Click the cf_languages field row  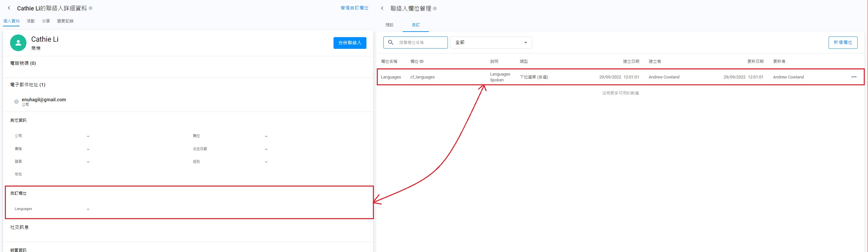pos(422,77)
